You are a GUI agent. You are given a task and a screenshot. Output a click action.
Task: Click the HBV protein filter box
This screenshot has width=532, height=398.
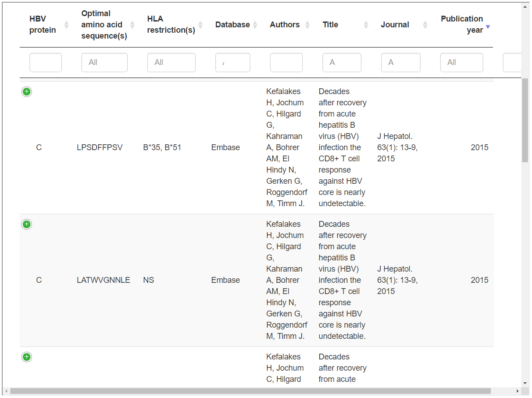45,62
